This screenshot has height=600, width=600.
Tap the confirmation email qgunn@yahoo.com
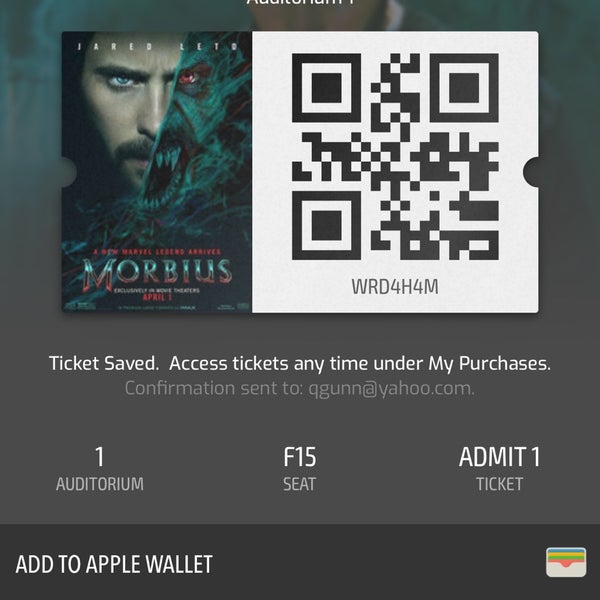[391, 388]
